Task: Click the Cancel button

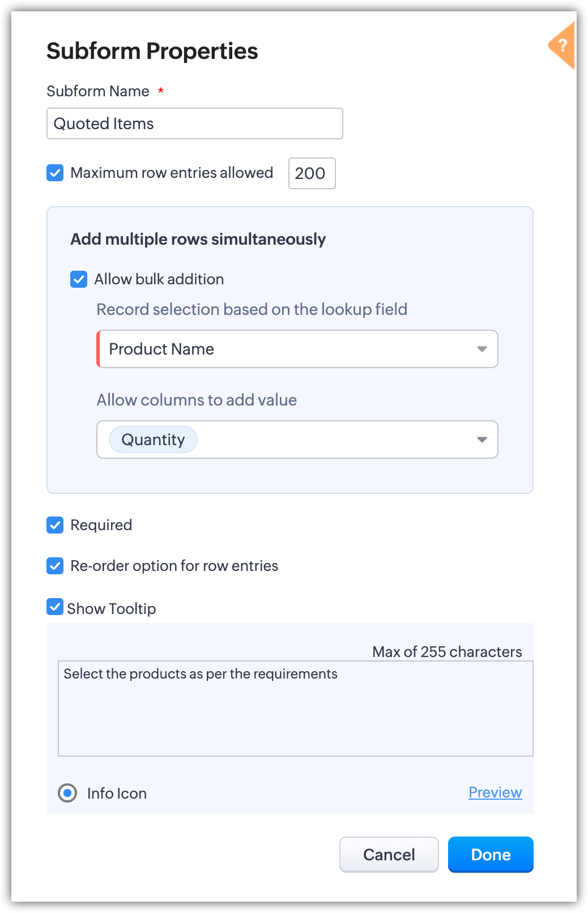Action: (x=389, y=855)
